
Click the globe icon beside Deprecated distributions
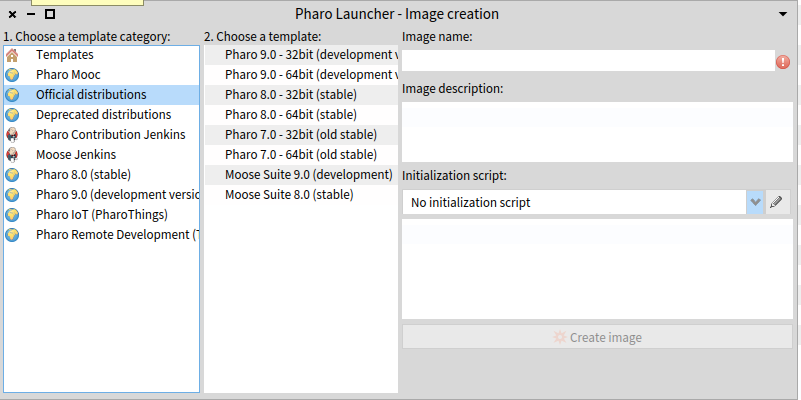(x=12, y=114)
